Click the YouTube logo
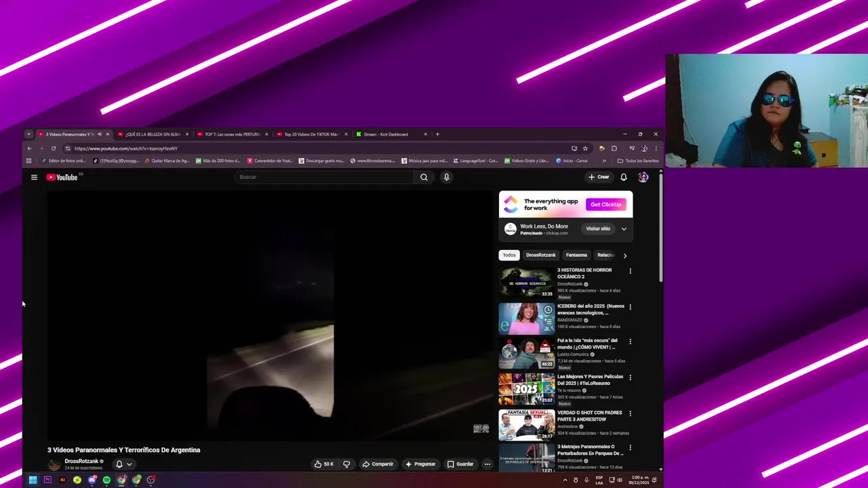Viewport: 868px width, 488px height. (62, 178)
